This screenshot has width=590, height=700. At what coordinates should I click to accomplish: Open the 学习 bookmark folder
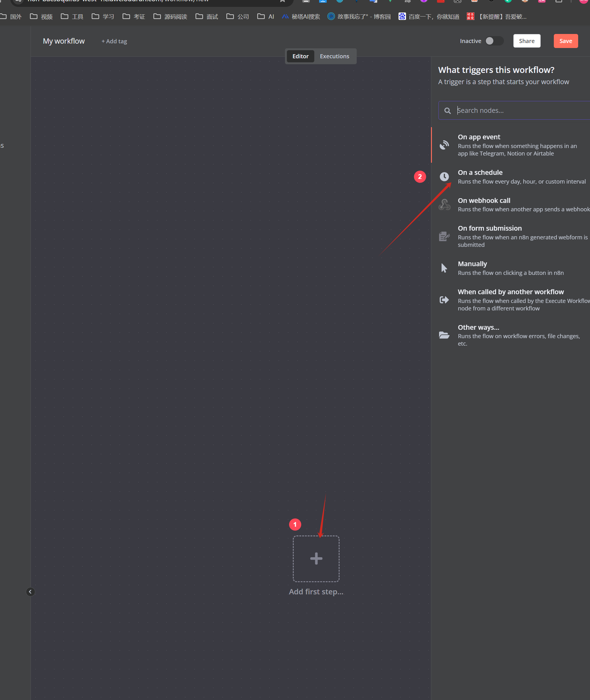click(103, 17)
